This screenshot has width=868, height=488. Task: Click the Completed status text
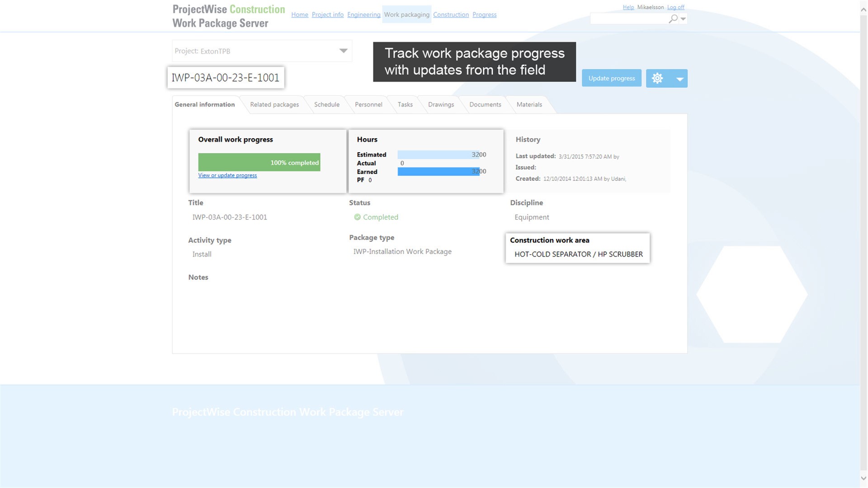click(381, 217)
